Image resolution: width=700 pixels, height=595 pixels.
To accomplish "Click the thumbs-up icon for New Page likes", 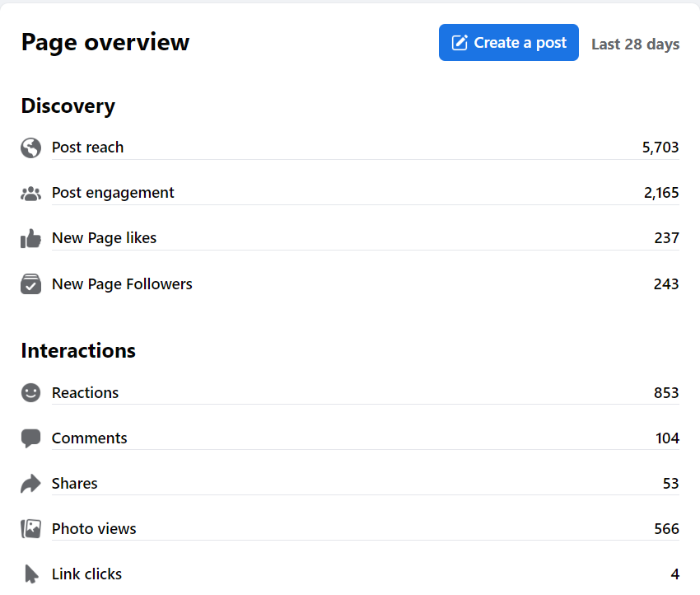I will click(x=30, y=239).
